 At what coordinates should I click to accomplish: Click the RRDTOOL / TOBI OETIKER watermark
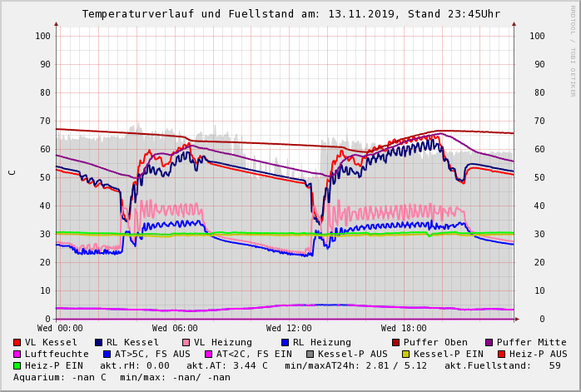tap(573, 50)
